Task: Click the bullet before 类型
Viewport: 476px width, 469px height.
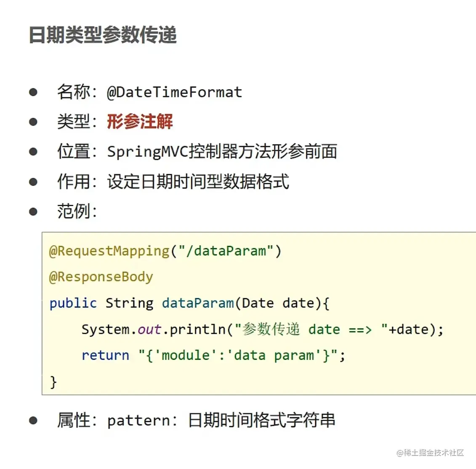Action: [33, 122]
